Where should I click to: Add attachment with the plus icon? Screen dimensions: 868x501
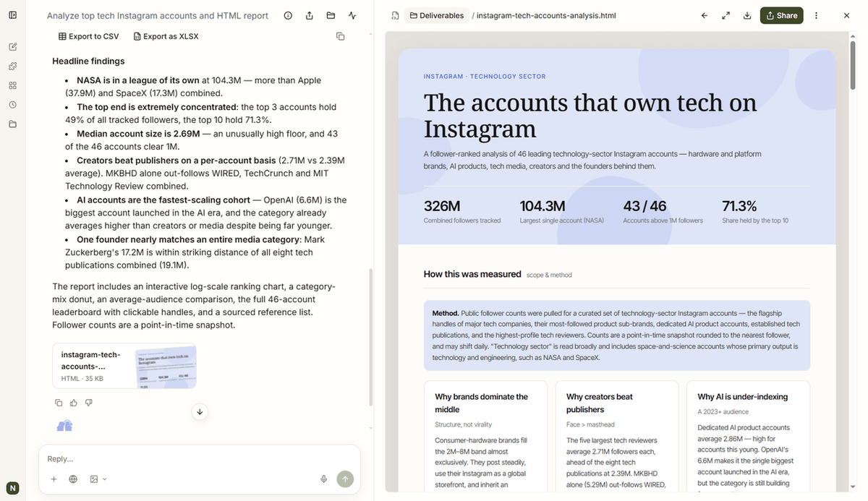54,479
